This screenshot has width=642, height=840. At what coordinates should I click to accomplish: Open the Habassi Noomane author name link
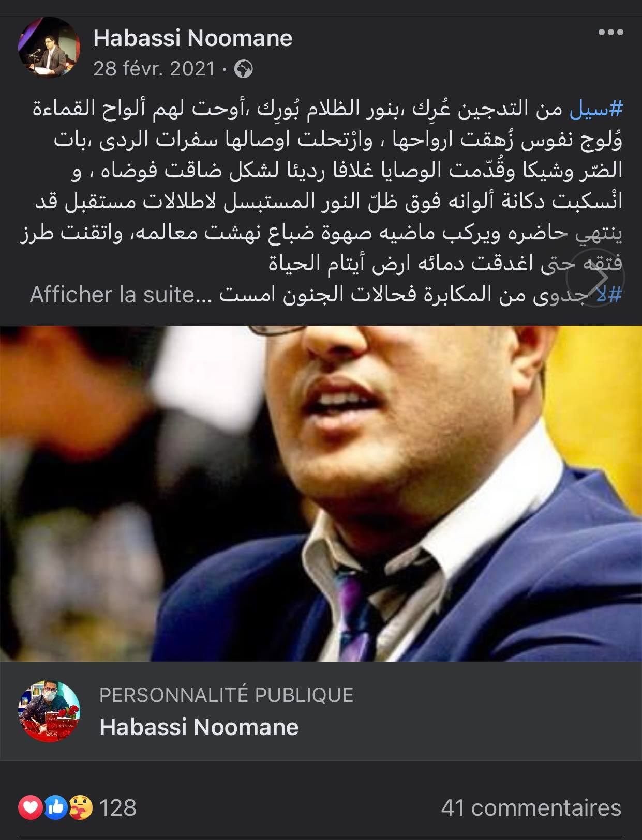tap(193, 38)
